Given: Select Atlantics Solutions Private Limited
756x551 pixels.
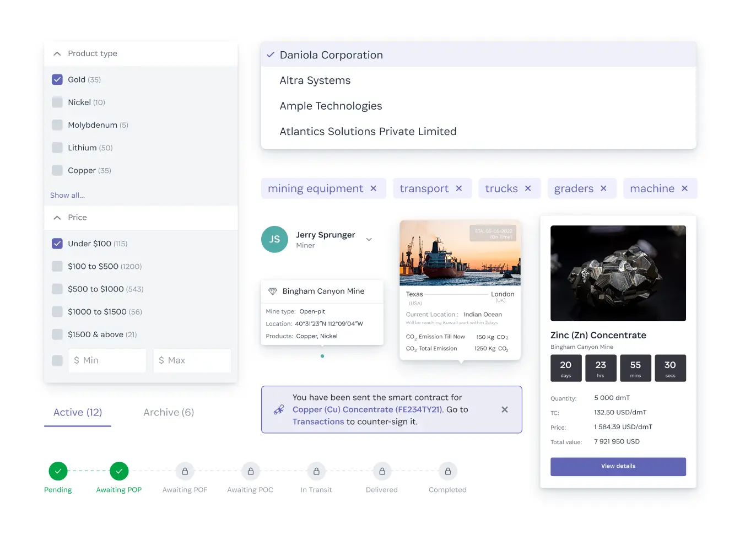Looking at the screenshot, I should click(478, 131).
